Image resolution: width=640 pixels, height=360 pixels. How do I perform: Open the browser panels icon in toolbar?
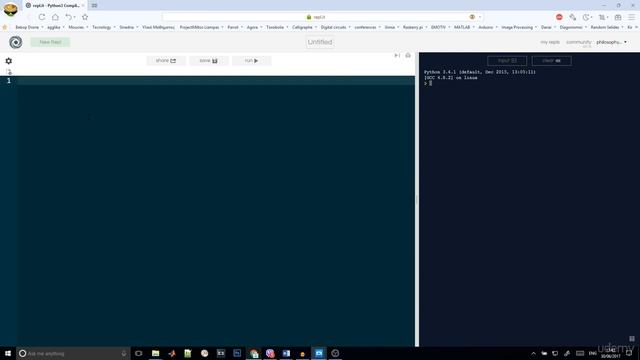point(618,17)
